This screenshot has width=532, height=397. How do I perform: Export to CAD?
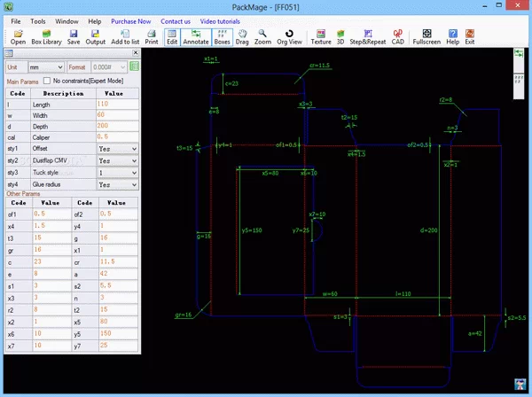coord(398,36)
